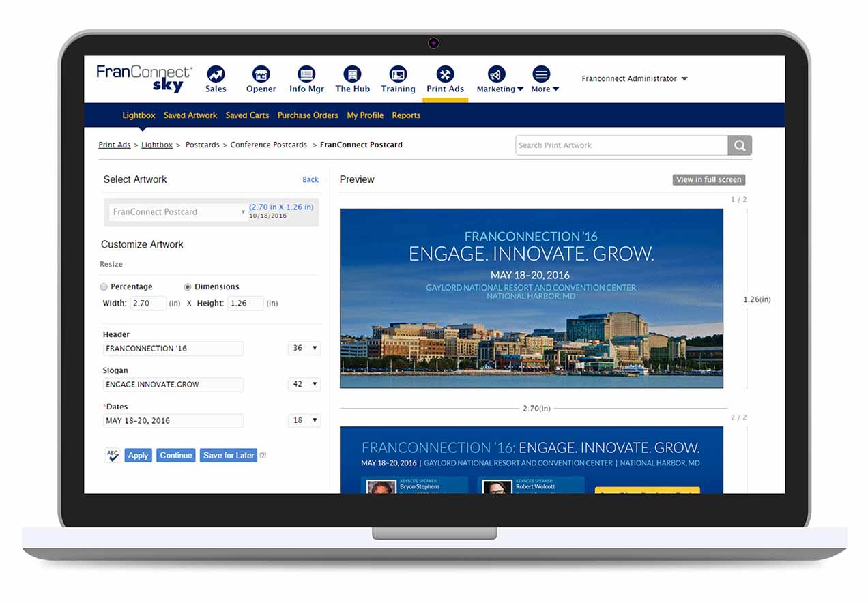
Task: Click the Preview heading
Action: (357, 179)
